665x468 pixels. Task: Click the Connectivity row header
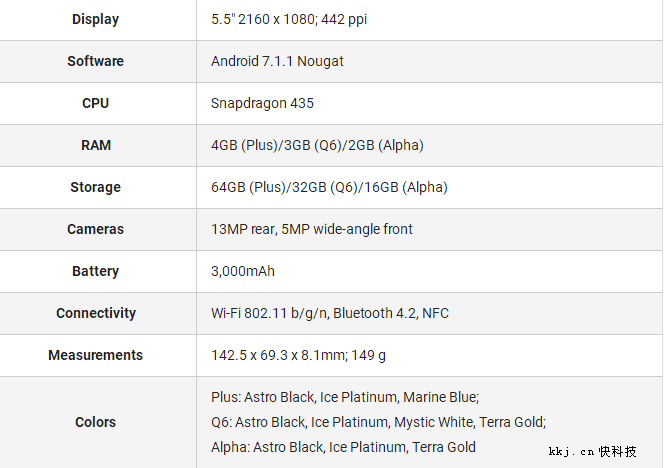tap(96, 313)
